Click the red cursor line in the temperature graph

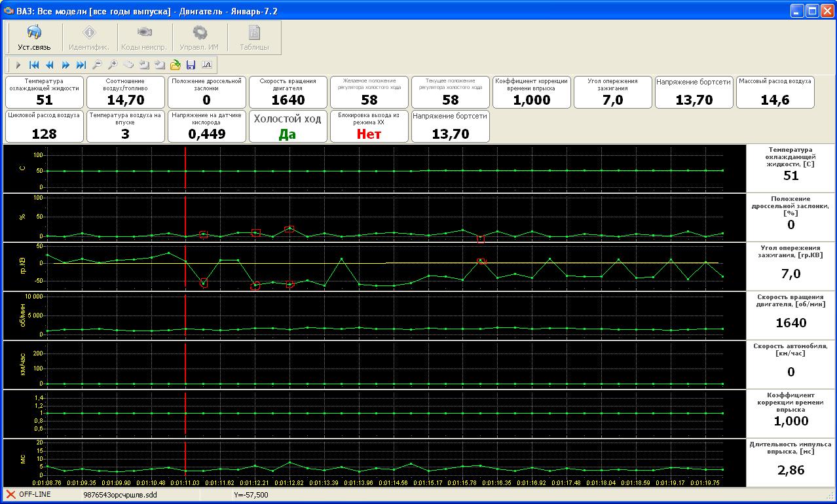[x=185, y=169]
